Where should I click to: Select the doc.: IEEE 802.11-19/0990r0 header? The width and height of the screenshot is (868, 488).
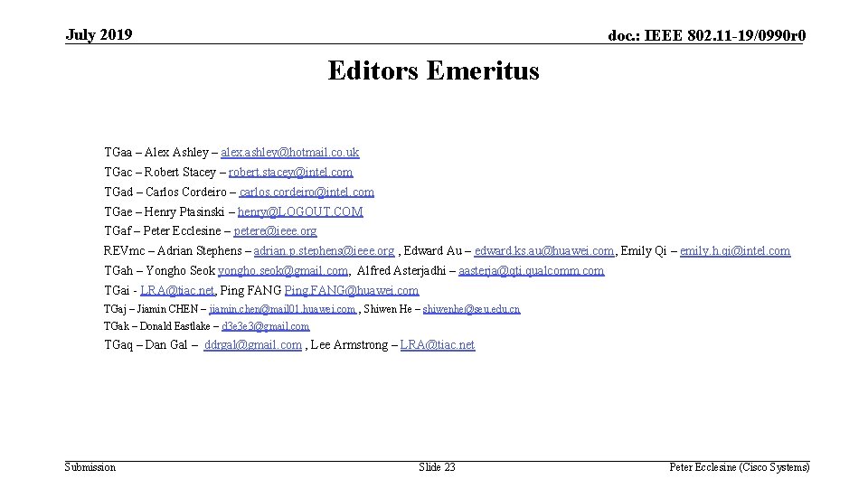(707, 35)
